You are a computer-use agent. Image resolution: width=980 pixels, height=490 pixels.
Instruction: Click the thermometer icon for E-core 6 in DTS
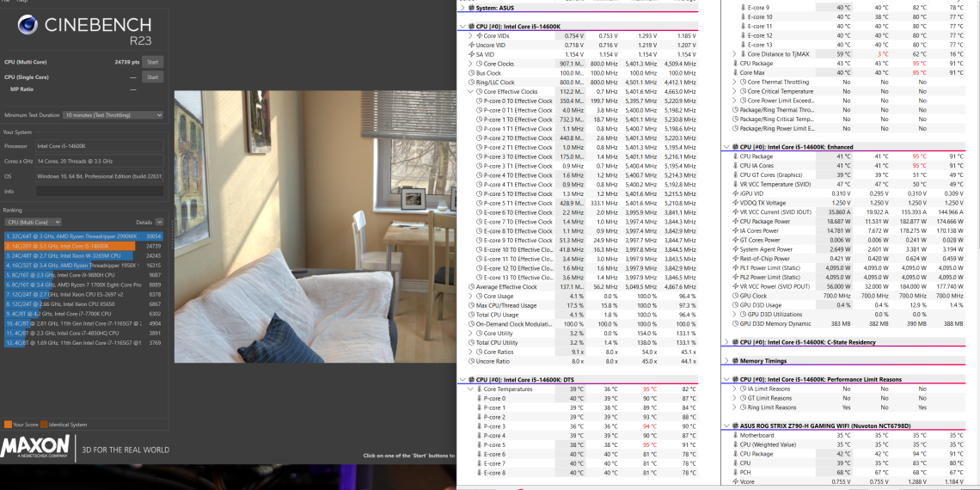(480, 454)
